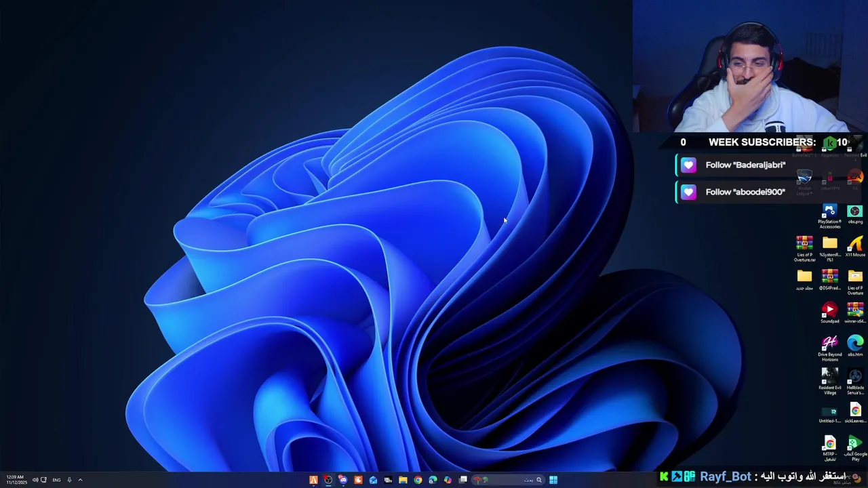Click the taskbar search box
Image resolution: width=868 pixels, height=488 pixels.
coord(509,480)
